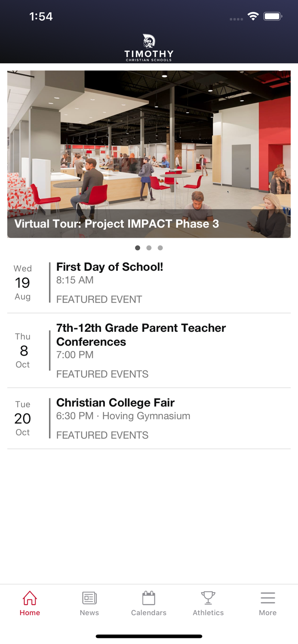Tap the home indicator bar at bottom

pyautogui.click(x=149, y=636)
